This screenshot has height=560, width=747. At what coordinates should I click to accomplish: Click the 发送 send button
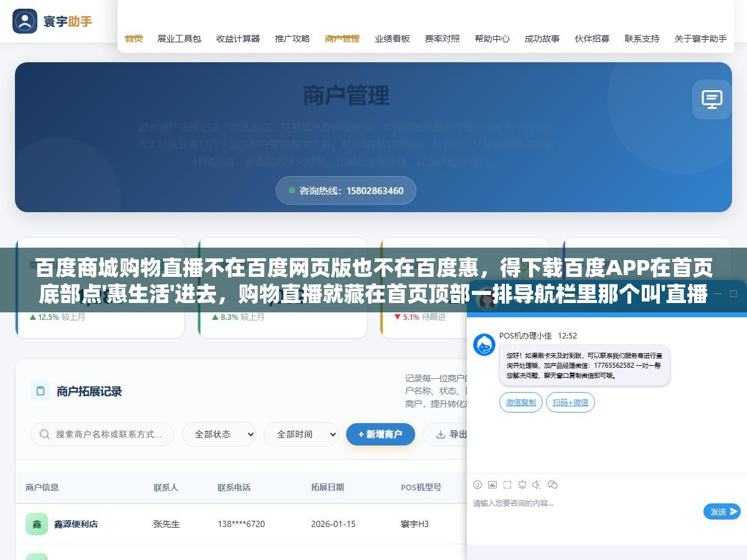point(722,511)
